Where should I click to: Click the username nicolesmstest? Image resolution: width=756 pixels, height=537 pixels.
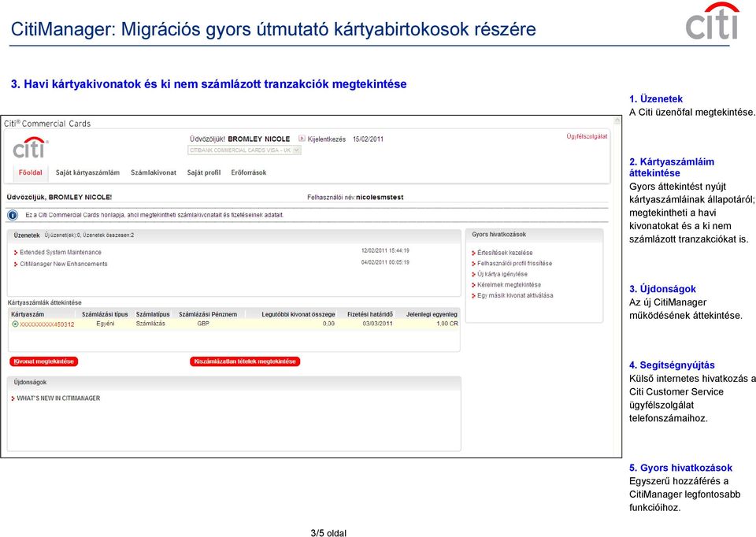[380, 197]
